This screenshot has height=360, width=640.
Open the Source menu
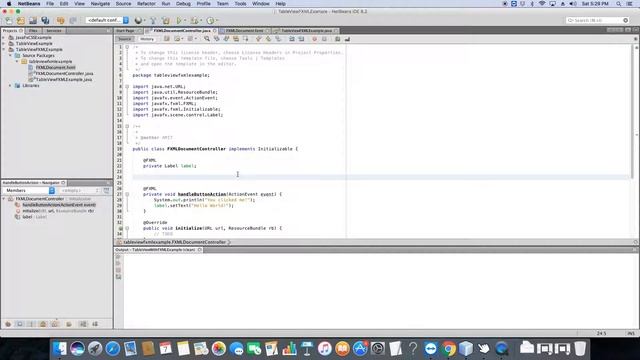pos(123,4)
